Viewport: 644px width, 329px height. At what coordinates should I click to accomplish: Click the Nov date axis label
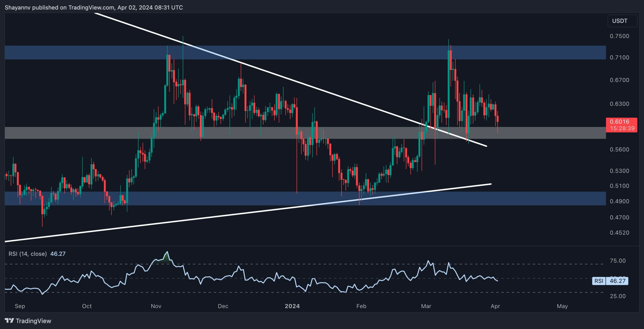(156, 306)
